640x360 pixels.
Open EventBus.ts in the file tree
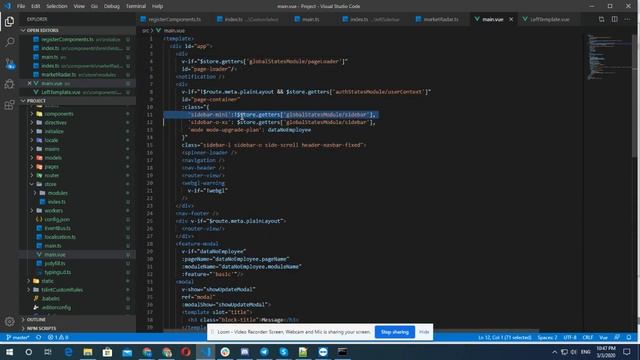coord(58,228)
